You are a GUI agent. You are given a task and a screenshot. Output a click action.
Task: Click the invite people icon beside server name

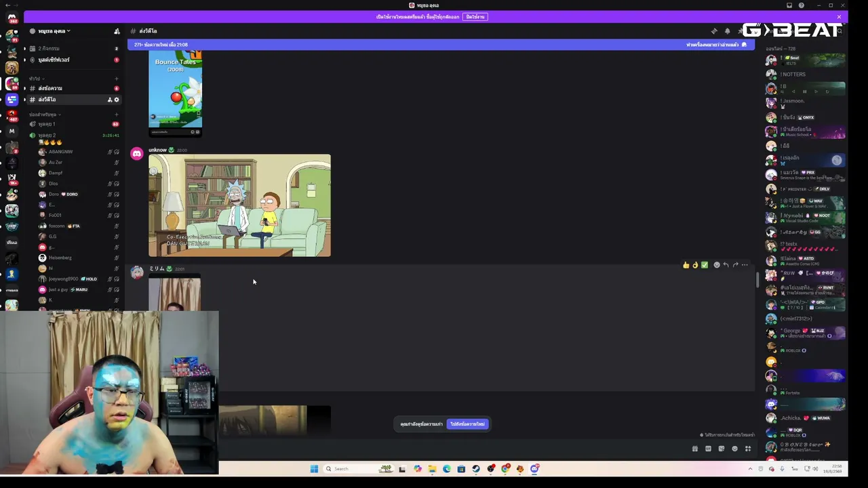point(117,31)
